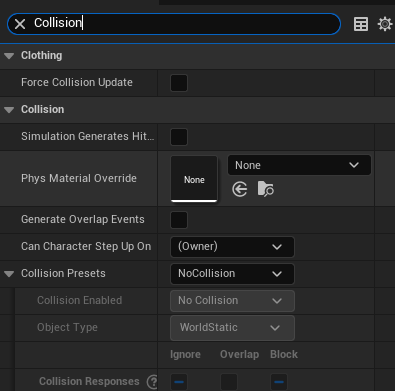Toggle Collision Responses Ignore checkbox

179,382
